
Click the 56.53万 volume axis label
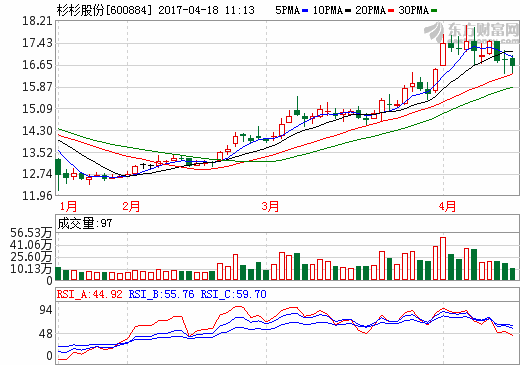pos(31,233)
